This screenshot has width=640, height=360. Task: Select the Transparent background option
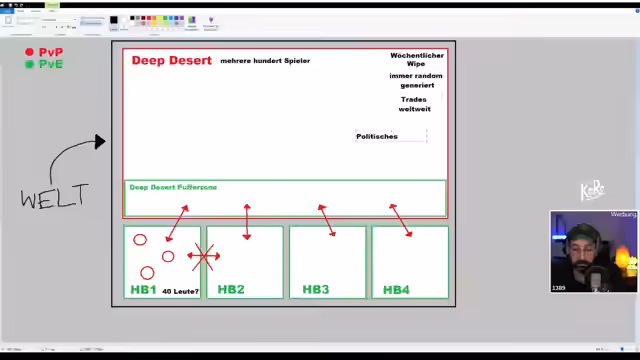(92, 23)
